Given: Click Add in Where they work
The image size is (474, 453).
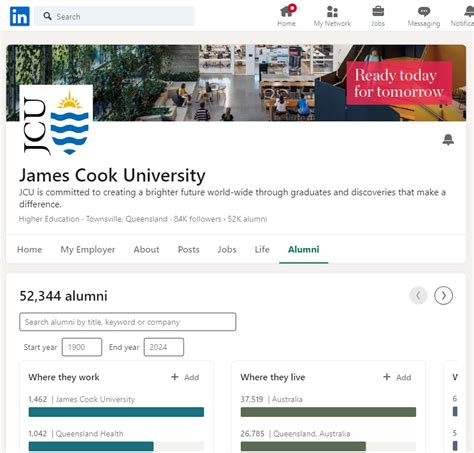Looking at the screenshot, I should (x=185, y=377).
